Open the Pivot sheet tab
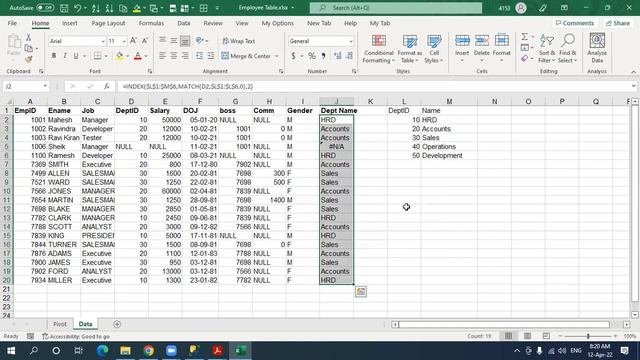Viewport: 640px width, 360px height. coord(60,324)
